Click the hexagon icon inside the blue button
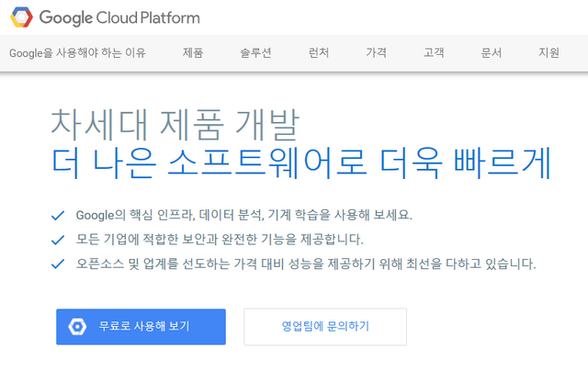Viewport: 588px width, 381px height. point(77,327)
